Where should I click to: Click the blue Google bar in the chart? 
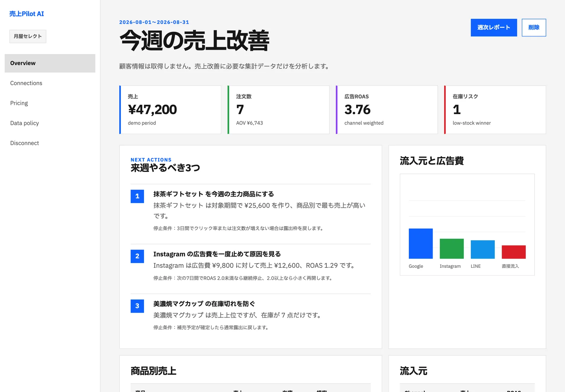(421, 243)
